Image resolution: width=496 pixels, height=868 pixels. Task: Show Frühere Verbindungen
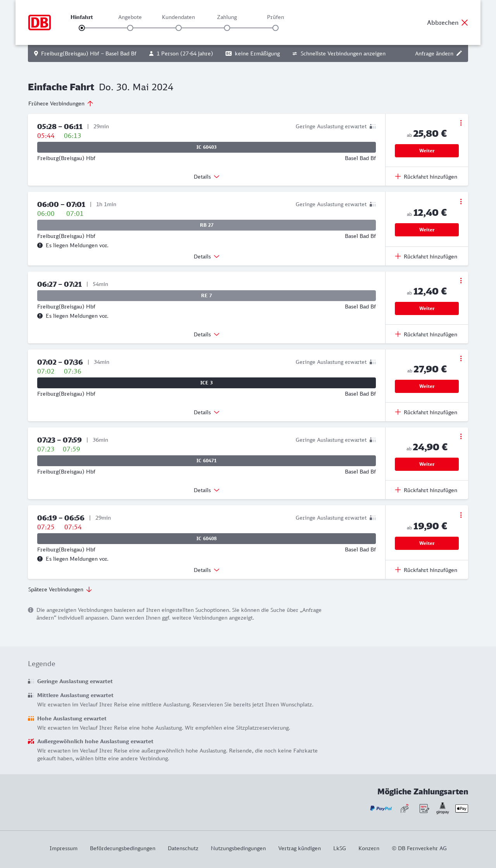point(61,103)
